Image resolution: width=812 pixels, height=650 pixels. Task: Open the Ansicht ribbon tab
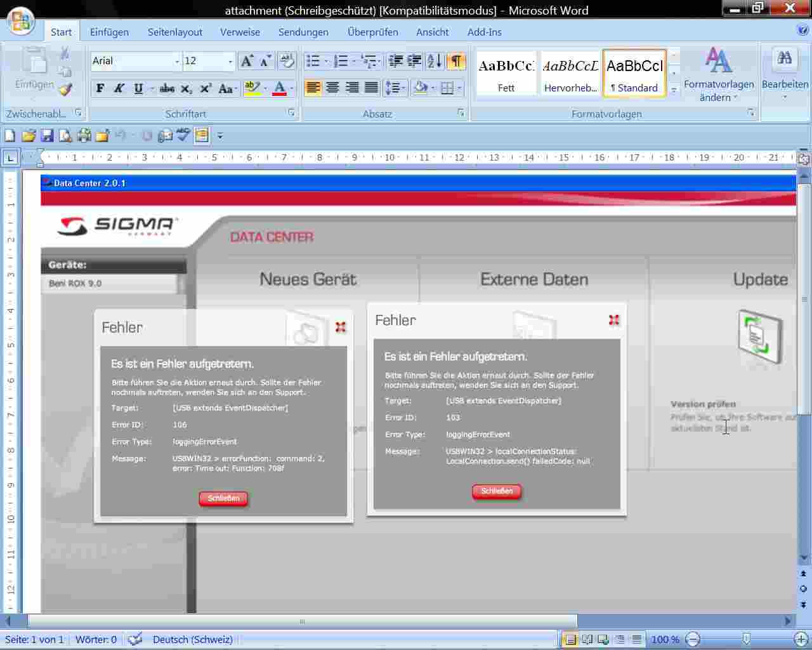pos(432,32)
